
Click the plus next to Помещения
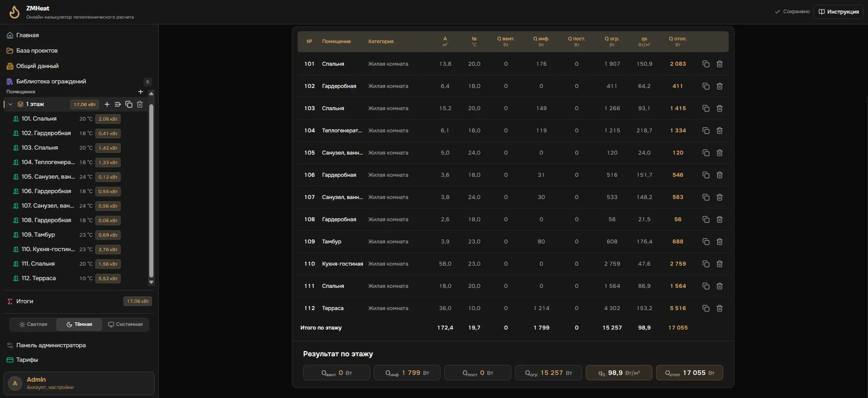coord(141,92)
